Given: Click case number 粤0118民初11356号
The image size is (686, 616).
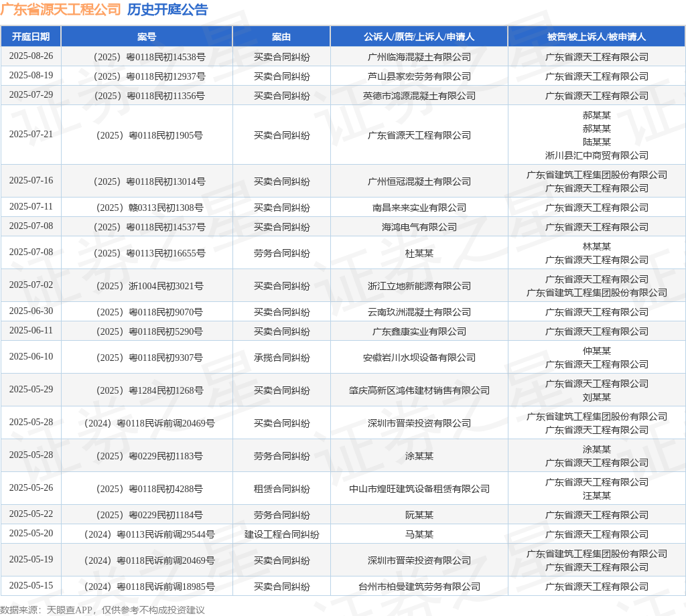Looking at the screenshot, I should (x=149, y=96).
